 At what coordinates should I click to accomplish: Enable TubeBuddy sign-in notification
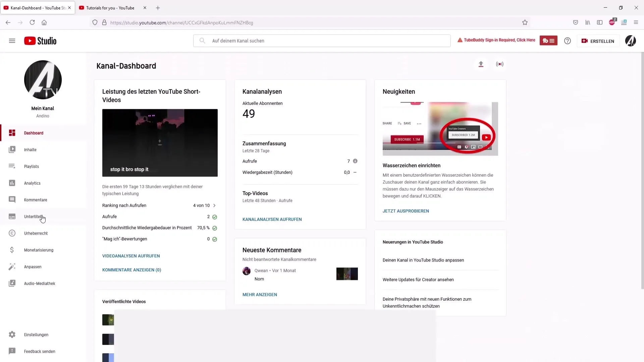click(x=497, y=40)
